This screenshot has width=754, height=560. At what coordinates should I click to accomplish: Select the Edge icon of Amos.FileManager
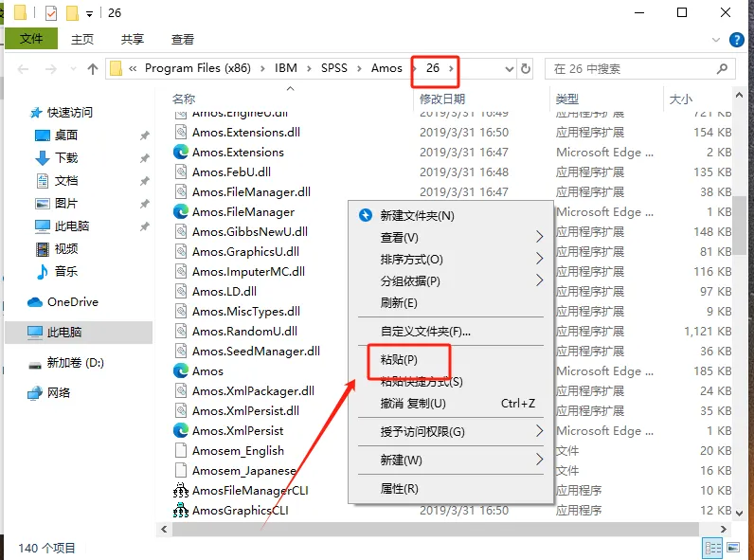pos(181,211)
